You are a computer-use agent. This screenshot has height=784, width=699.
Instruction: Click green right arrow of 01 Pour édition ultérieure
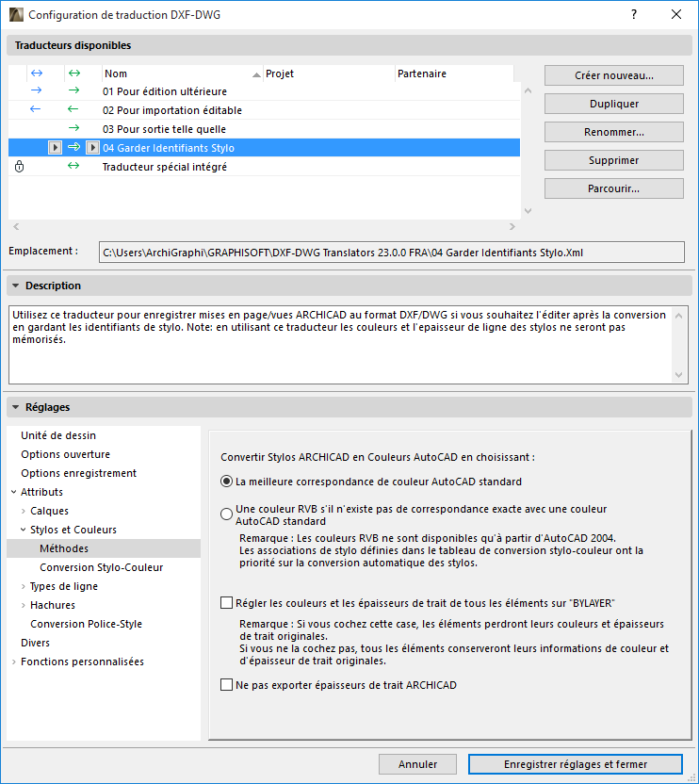tap(73, 90)
